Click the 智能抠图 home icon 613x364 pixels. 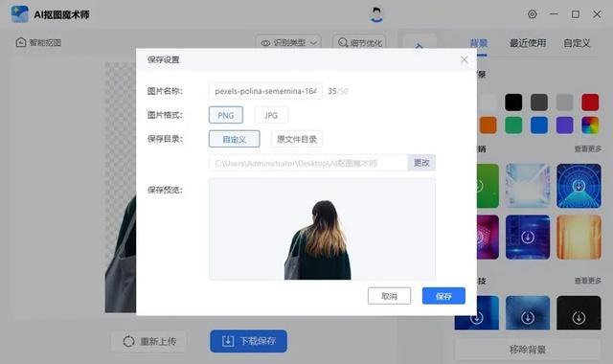pos(21,42)
